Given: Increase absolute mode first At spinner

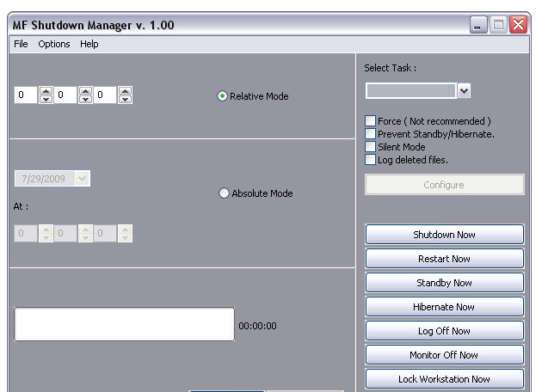Looking at the screenshot, I should coord(46,229).
